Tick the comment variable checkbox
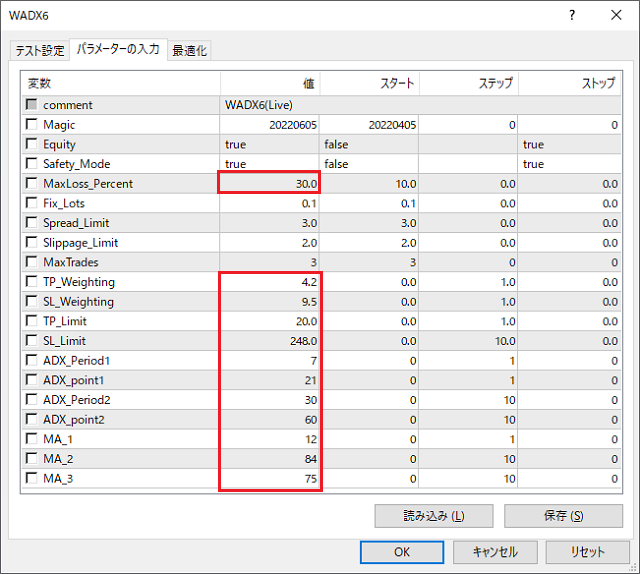Screen dimensions: 640x574 31,105
